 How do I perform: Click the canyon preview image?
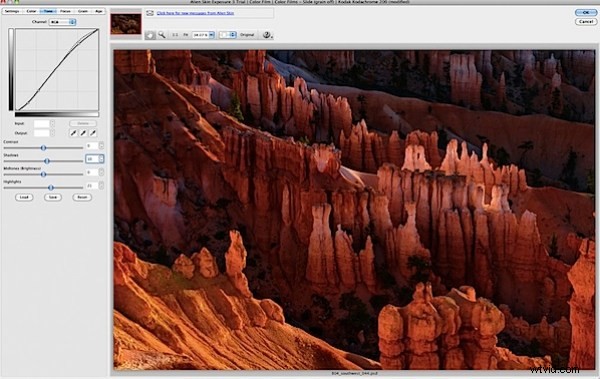(x=354, y=209)
